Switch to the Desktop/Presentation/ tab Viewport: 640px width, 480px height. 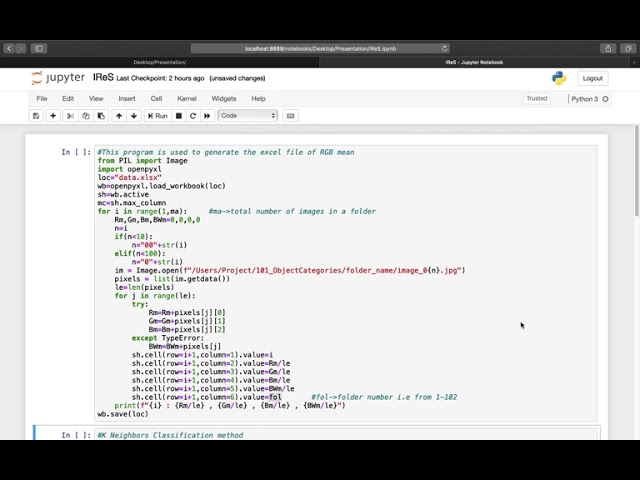(160, 62)
